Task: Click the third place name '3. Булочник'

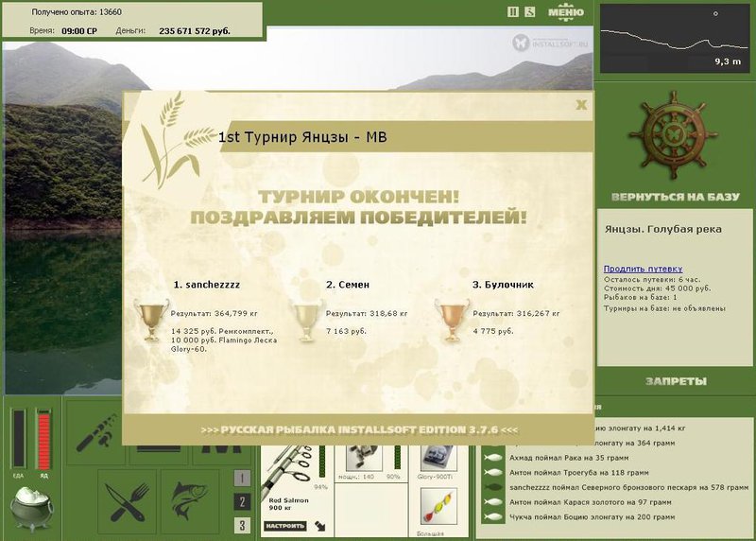Action: click(503, 285)
